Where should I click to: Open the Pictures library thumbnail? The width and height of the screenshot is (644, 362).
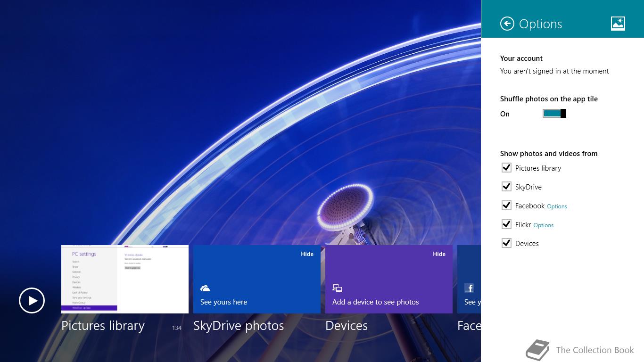[125, 279]
